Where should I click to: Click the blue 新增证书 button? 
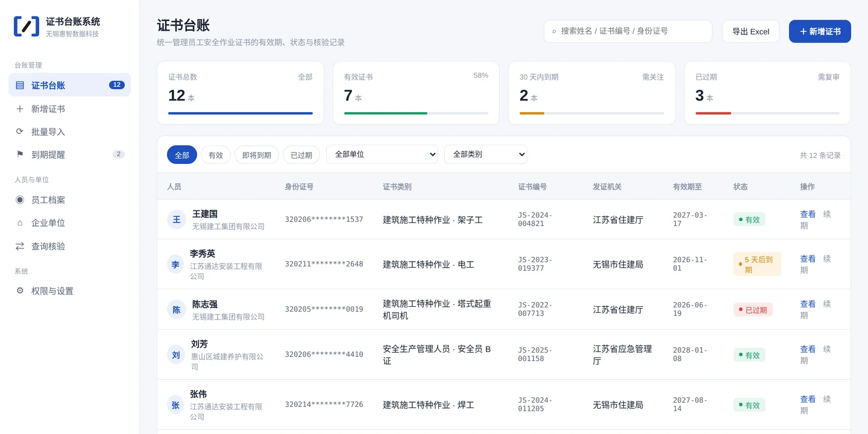click(x=820, y=31)
